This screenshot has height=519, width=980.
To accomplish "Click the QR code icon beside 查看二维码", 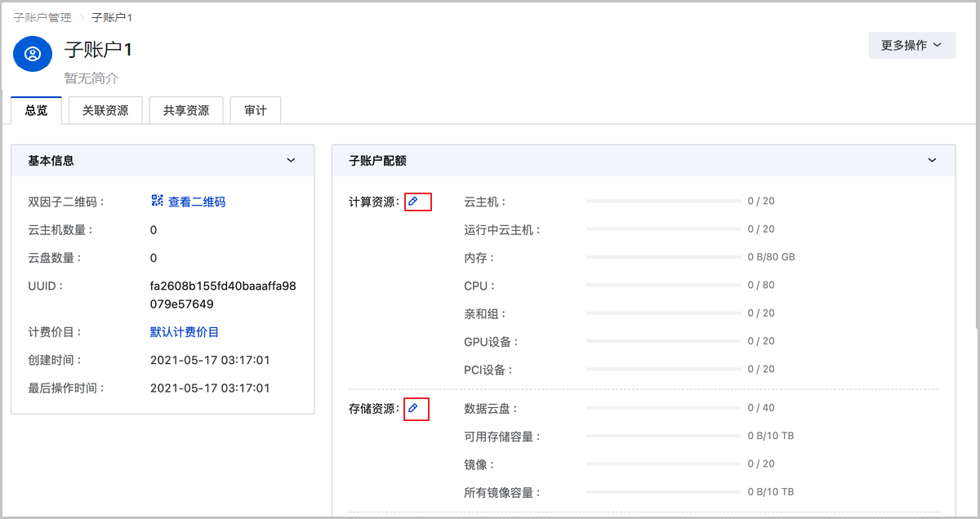I will tap(158, 202).
